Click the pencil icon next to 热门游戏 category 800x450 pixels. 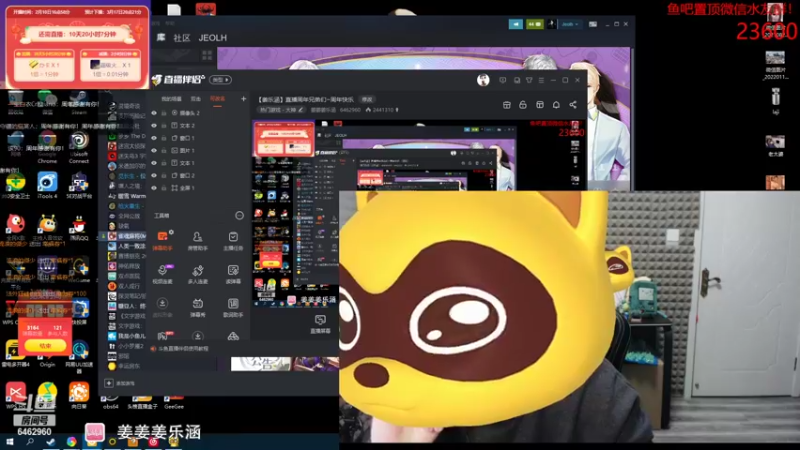click(x=301, y=110)
